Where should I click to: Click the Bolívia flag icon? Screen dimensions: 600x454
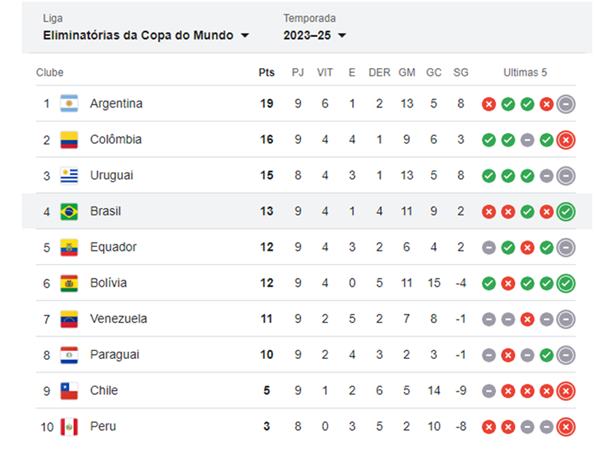click(x=69, y=283)
